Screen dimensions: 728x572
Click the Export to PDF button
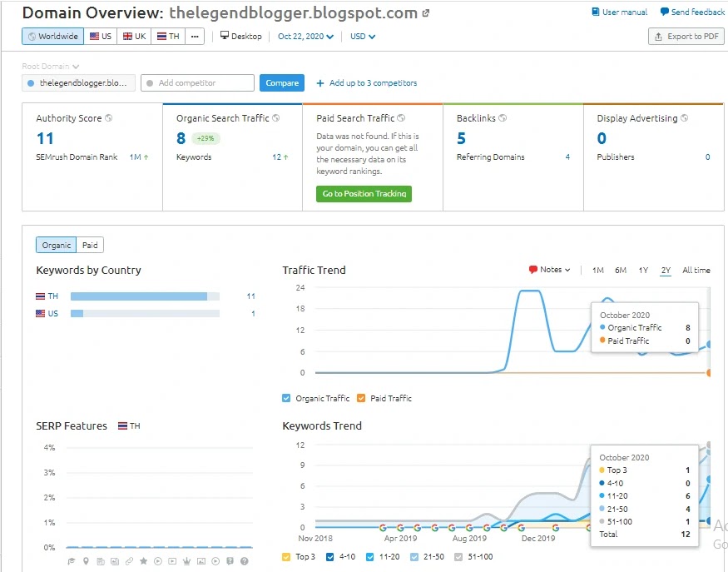click(686, 37)
